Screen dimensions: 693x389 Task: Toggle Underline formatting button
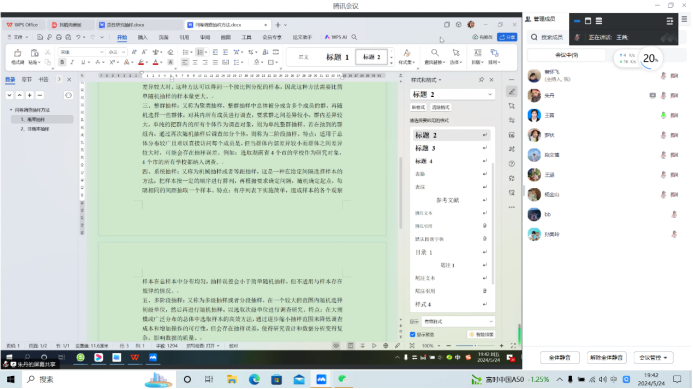coord(83,63)
